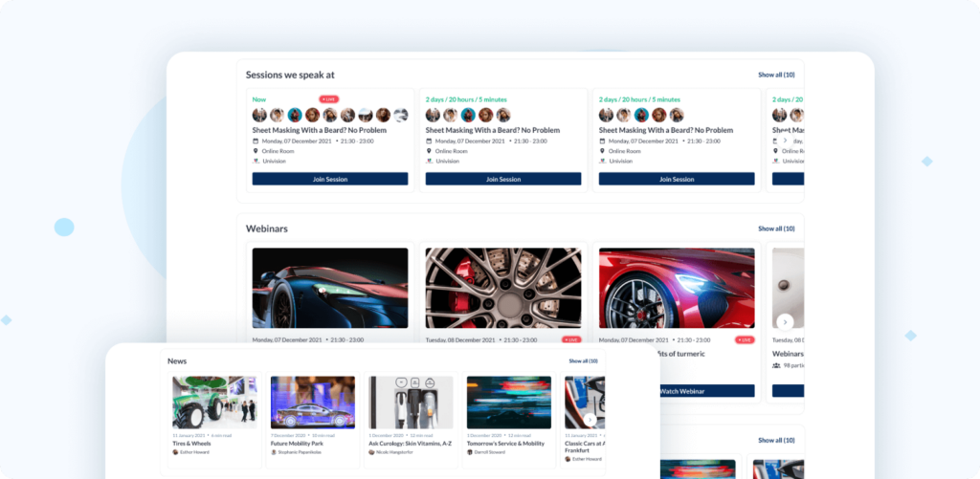Open the blurred motion car news image
Image resolution: width=980 pixels, height=479 pixels.
[509, 403]
